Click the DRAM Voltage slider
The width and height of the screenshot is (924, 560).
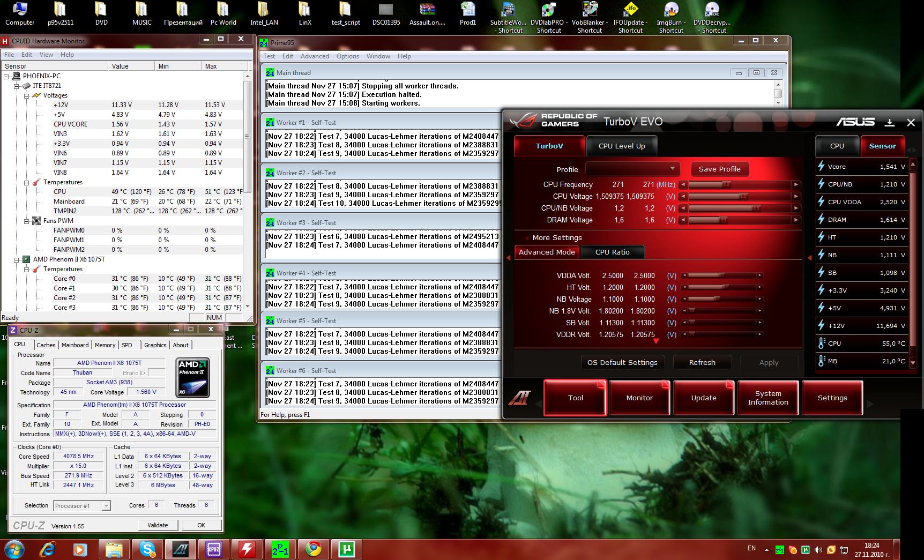pos(740,220)
